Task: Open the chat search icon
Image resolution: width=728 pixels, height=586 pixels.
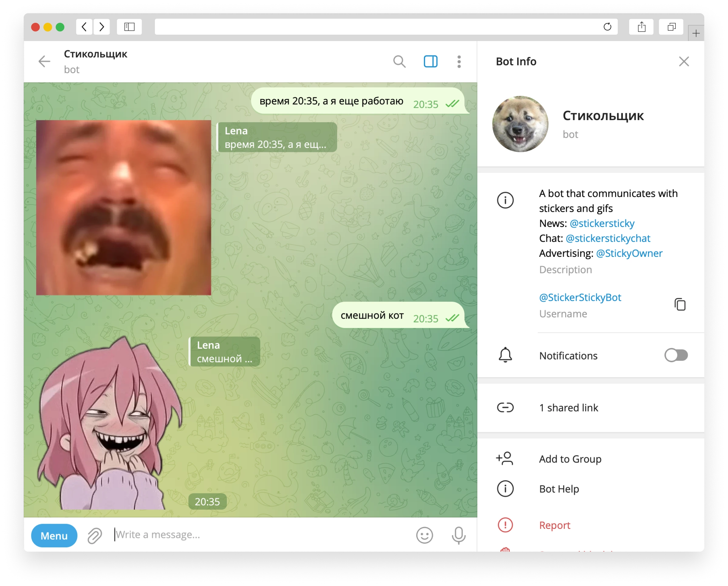Action: point(400,61)
